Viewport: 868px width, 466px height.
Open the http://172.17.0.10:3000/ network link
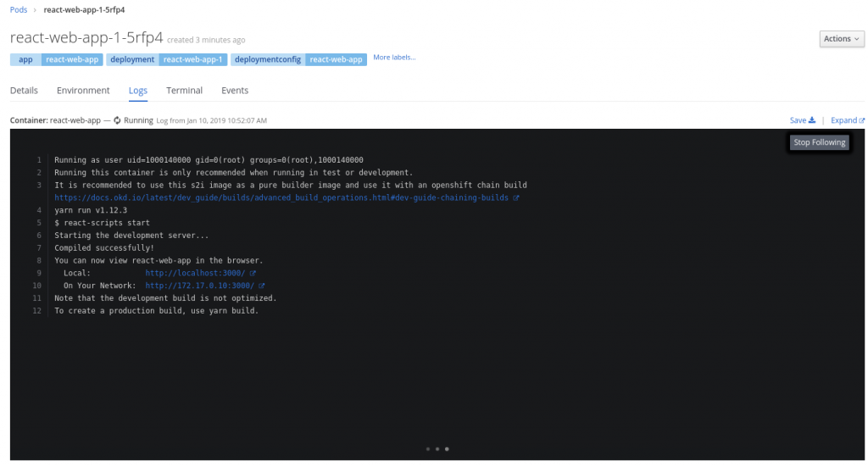(x=199, y=286)
